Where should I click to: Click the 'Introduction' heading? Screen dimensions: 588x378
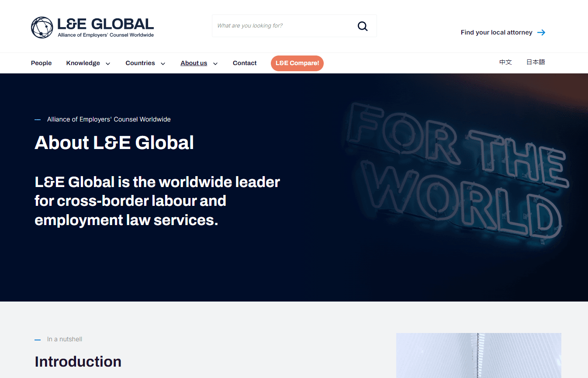tap(78, 361)
